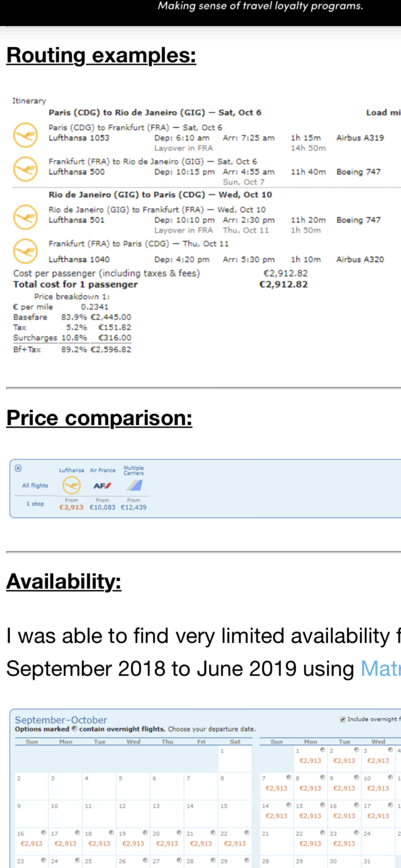Click the Lufthansa 1053 flight number
This screenshot has width=401, height=868.
click(x=79, y=138)
